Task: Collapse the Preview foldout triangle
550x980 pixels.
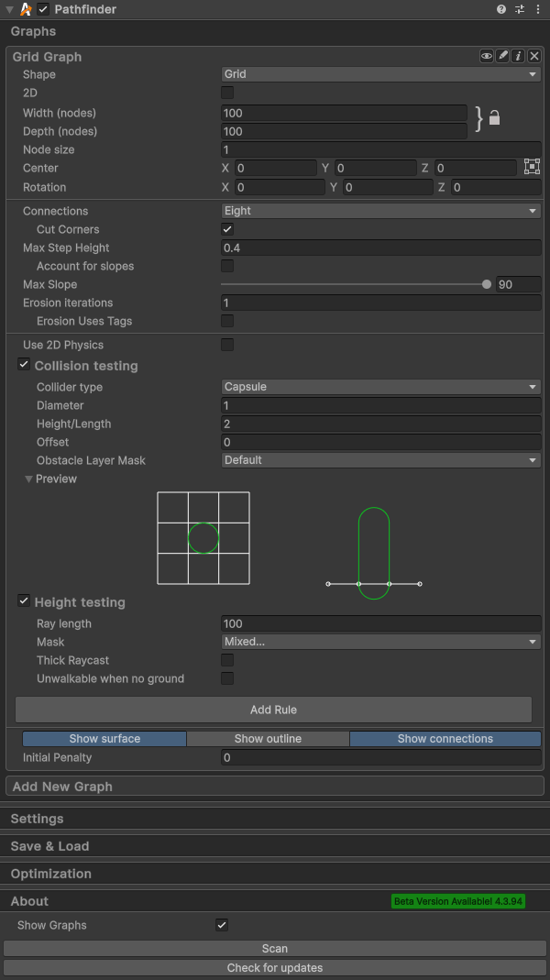Action: tap(28, 479)
